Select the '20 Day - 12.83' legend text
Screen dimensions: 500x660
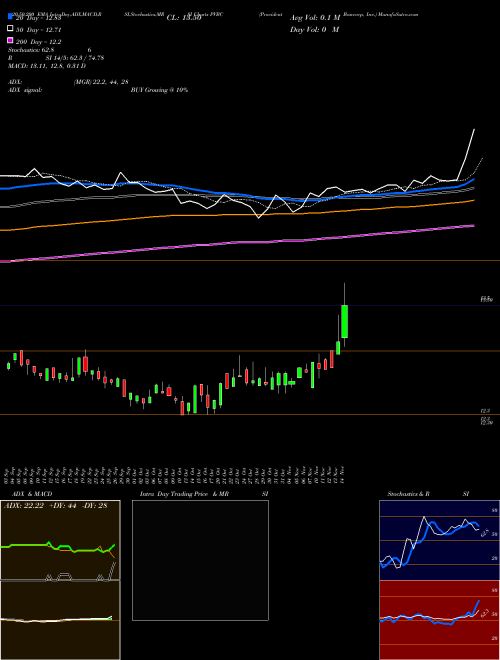(39, 18)
